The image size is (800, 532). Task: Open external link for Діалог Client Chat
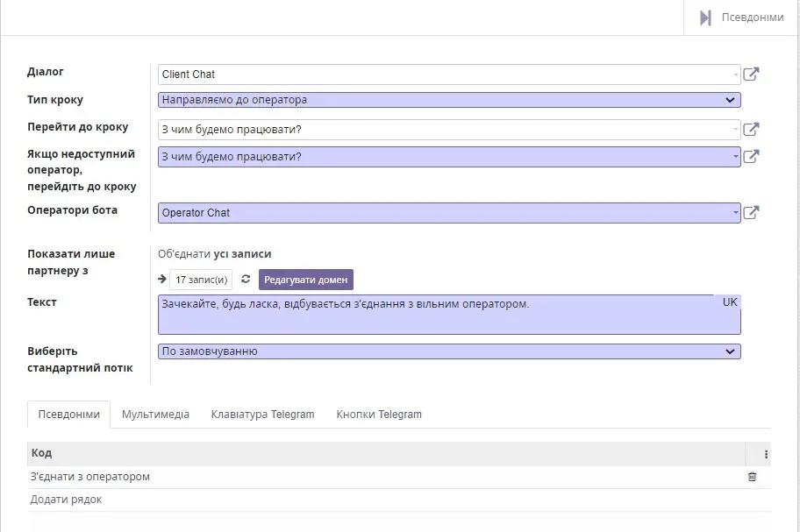(751, 74)
